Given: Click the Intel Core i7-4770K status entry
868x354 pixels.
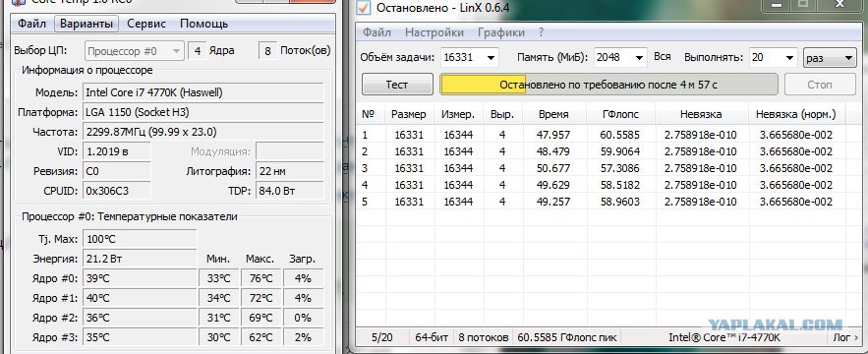Looking at the screenshot, I should tap(724, 337).
